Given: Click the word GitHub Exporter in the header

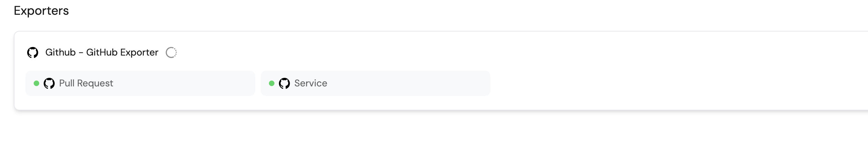Looking at the screenshot, I should (x=122, y=52).
